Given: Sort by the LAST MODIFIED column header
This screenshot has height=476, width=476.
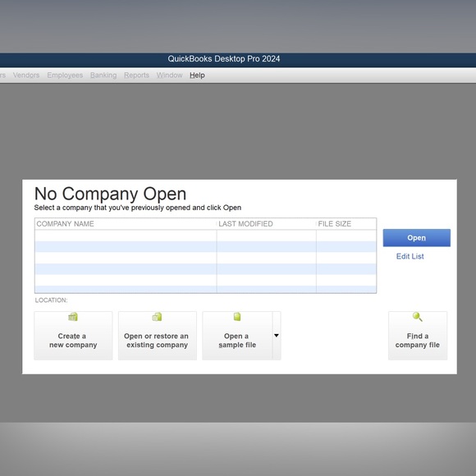Looking at the screenshot, I should tap(266, 224).
